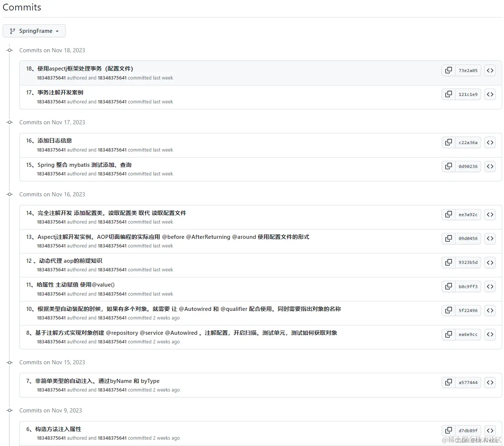
Task: Browse repository at commit 9323b5d
Action: click(490, 262)
